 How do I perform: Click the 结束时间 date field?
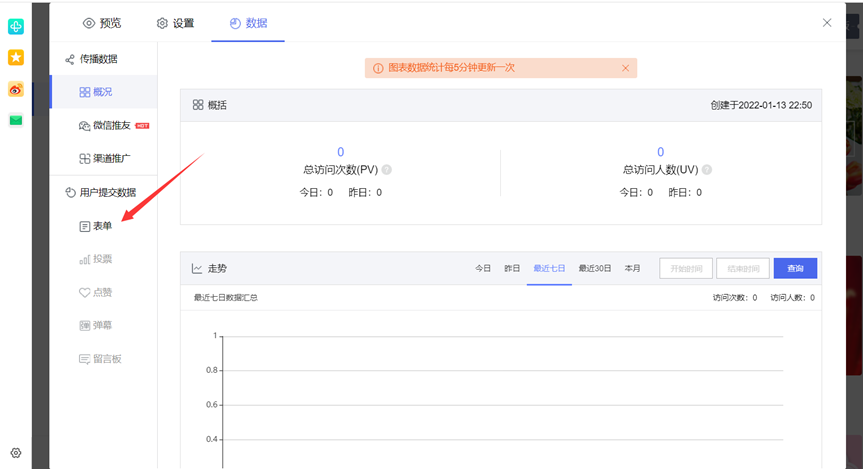(x=742, y=268)
